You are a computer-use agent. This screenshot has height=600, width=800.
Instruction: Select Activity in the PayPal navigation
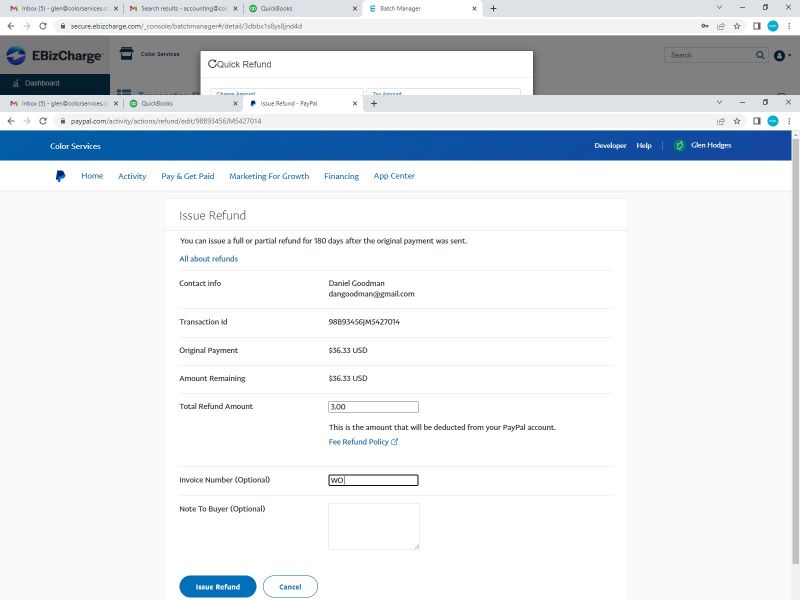point(132,176)
